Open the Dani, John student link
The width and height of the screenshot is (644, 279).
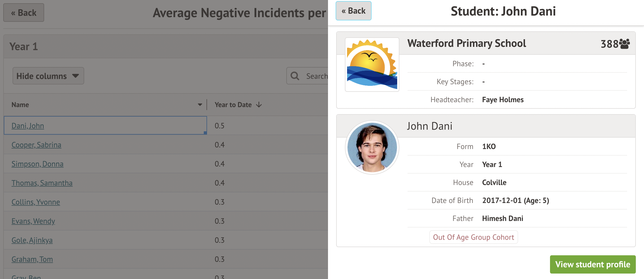[x=28, y=126]
